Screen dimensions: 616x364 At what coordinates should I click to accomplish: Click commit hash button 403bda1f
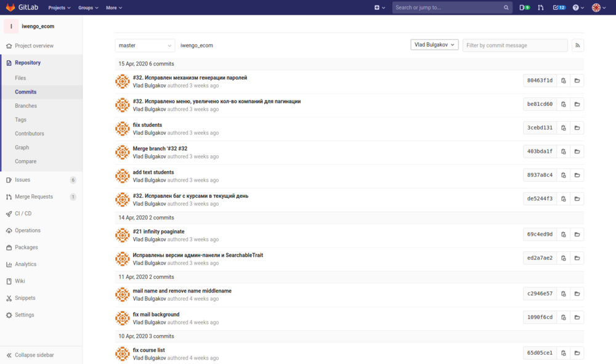coord(540,152)
